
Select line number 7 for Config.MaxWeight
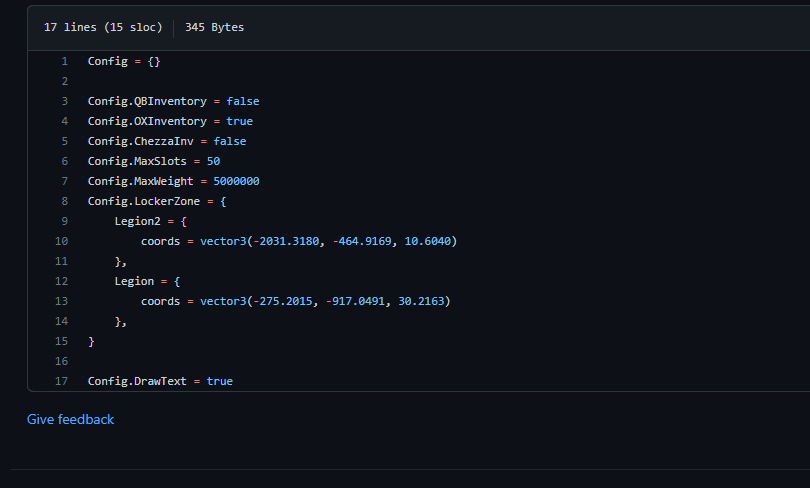tap(64, 181)
